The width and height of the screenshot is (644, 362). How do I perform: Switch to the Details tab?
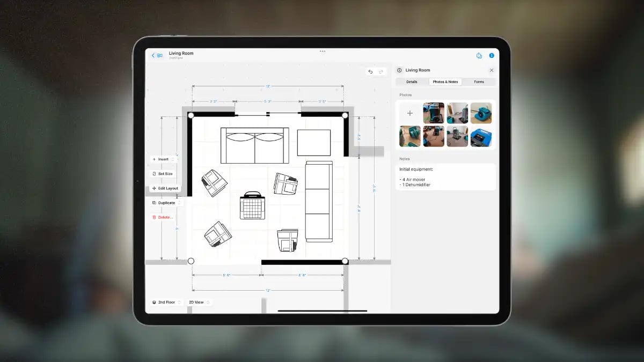412,82
